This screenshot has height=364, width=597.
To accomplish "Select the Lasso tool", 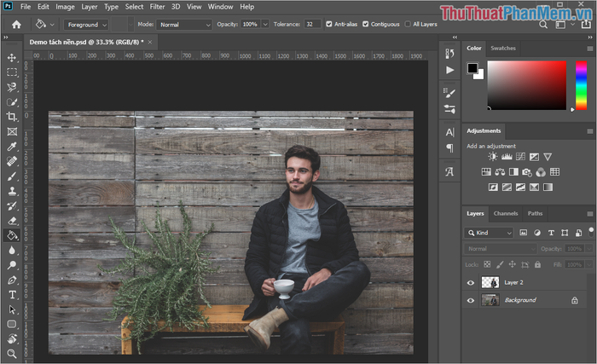I will pos(12,87).
